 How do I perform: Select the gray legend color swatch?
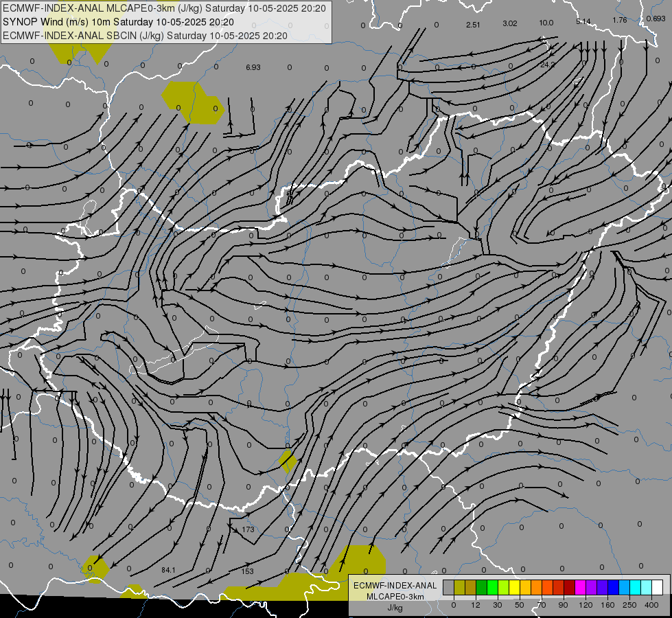[x=449, y=588]
